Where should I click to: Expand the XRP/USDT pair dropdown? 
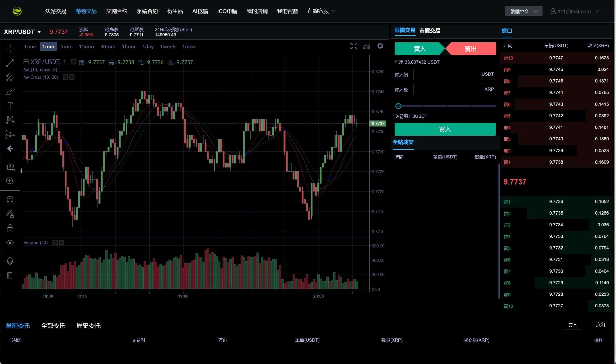click(39, 32)
